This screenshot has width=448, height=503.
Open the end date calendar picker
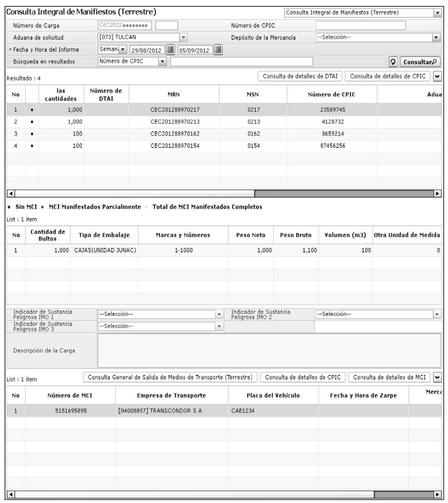pos(218,50)
